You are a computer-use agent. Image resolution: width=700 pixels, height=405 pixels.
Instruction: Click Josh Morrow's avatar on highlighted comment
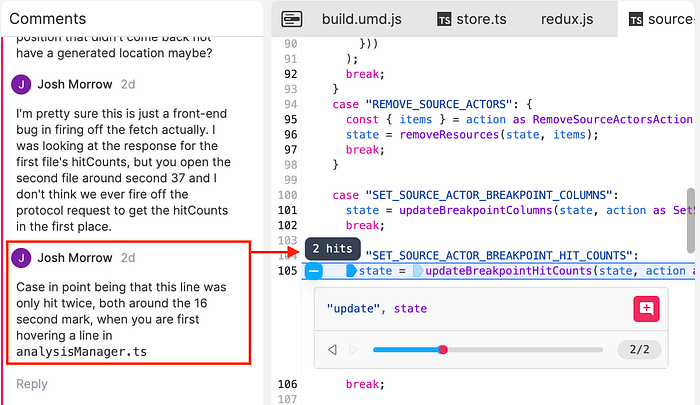[x=22, y=258]
